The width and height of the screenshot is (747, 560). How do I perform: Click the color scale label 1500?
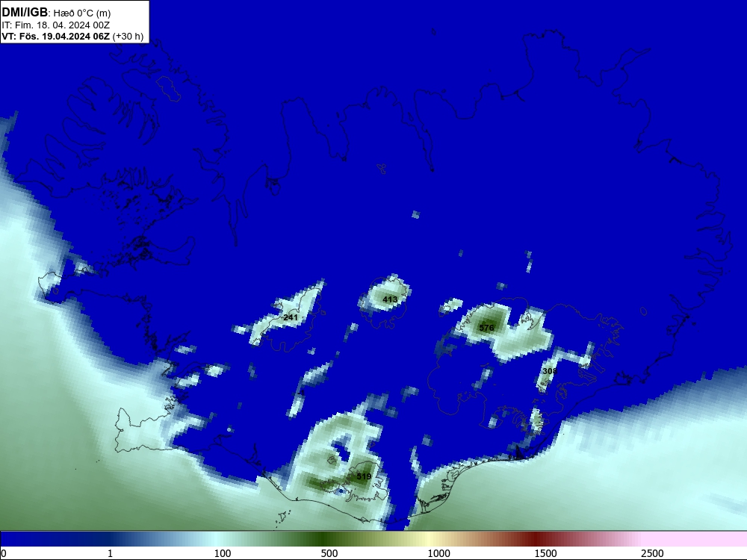(545, 553)
